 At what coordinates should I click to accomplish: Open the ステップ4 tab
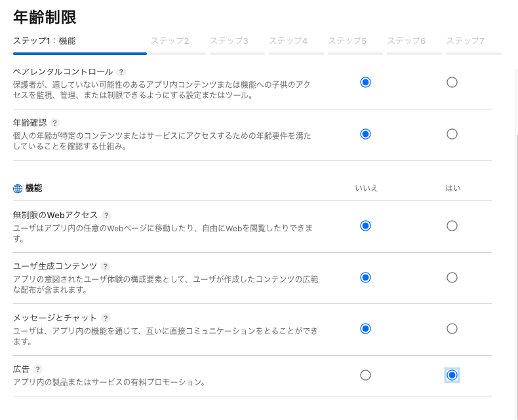tap(288, 41)
